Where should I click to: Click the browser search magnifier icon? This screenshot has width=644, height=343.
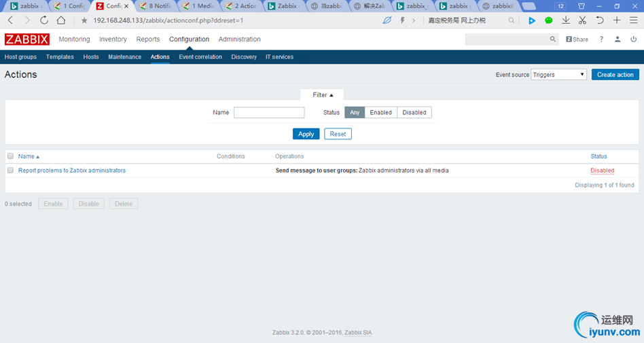512,20
